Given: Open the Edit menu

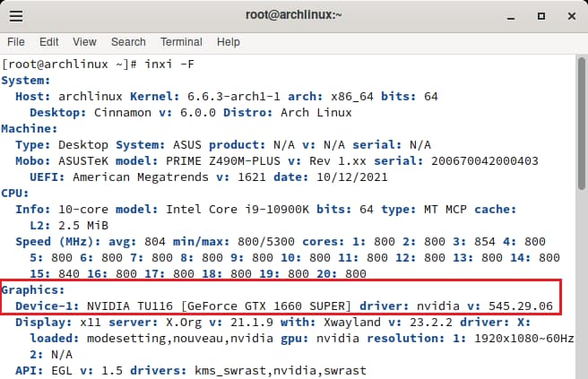Looking at the screenshot, I should click(x=49, y=42).
